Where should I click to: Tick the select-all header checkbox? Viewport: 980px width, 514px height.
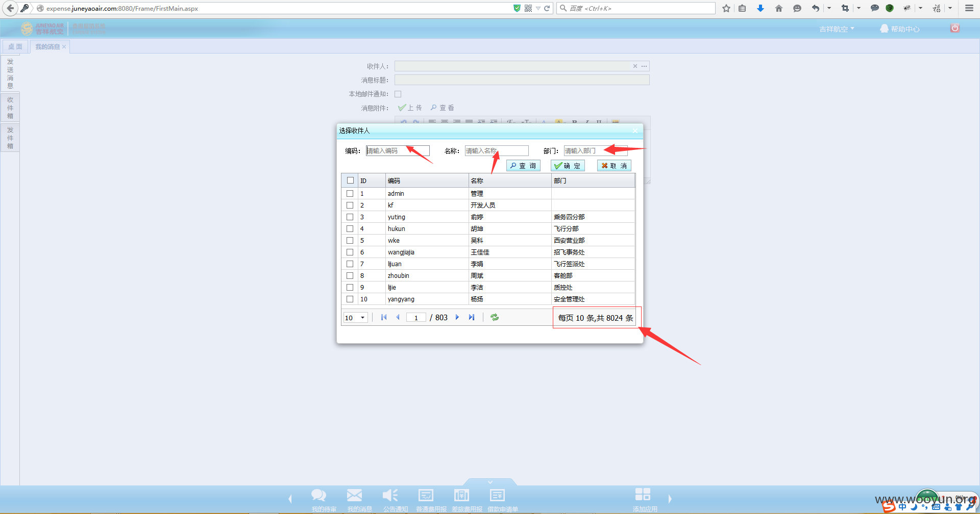pyautogui.click(x=350, y=181)
